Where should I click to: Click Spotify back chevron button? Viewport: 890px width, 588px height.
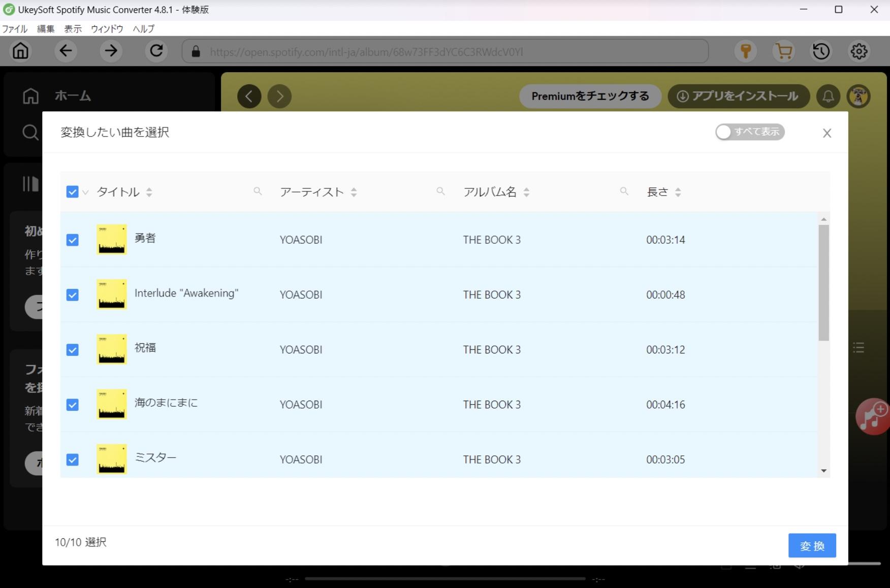[x=249, y=96]
